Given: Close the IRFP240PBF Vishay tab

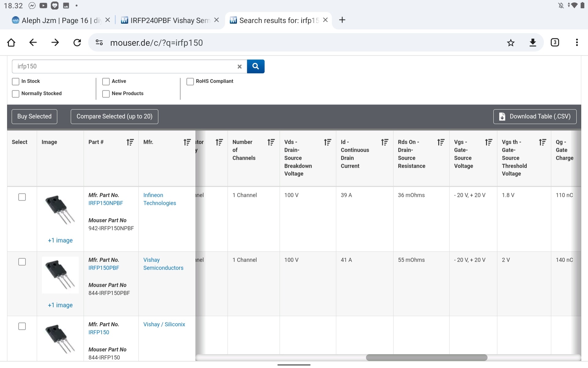Looking at the screenshot, I should click(x=217, y=20).
